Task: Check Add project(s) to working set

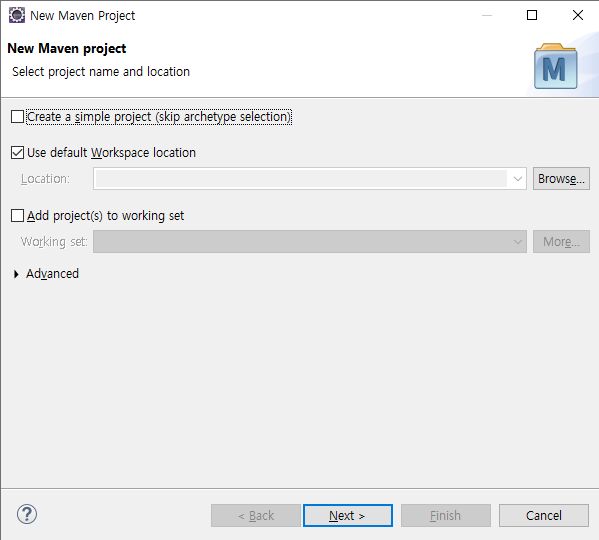Action: tap(17, 215)
